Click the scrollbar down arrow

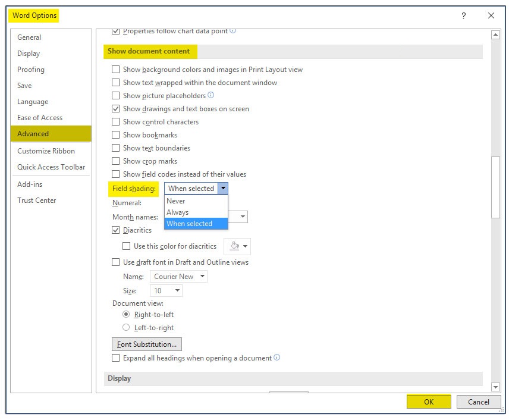point(495,387)
